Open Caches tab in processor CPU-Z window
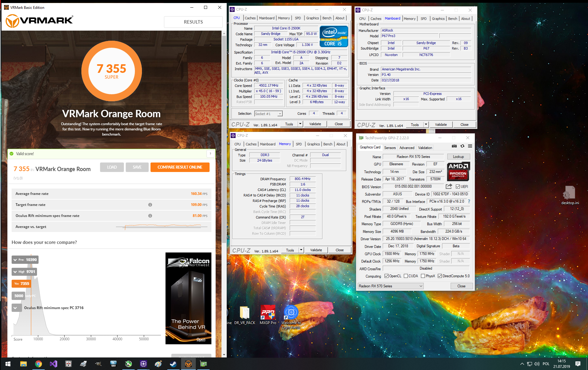Image resolution: width=588 pixels, height=370 pixels. coord(250,18)
